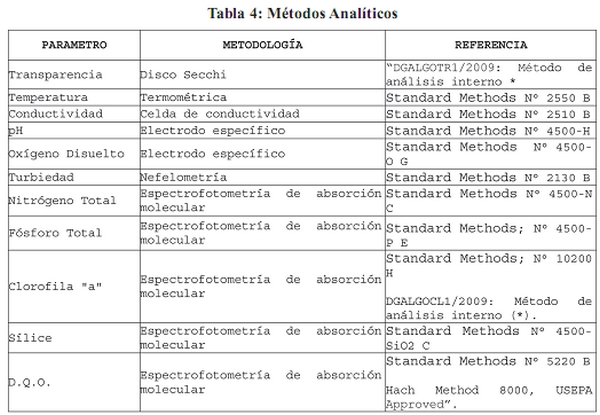Select the REFERENCIA column header

[x=491, y=46]
